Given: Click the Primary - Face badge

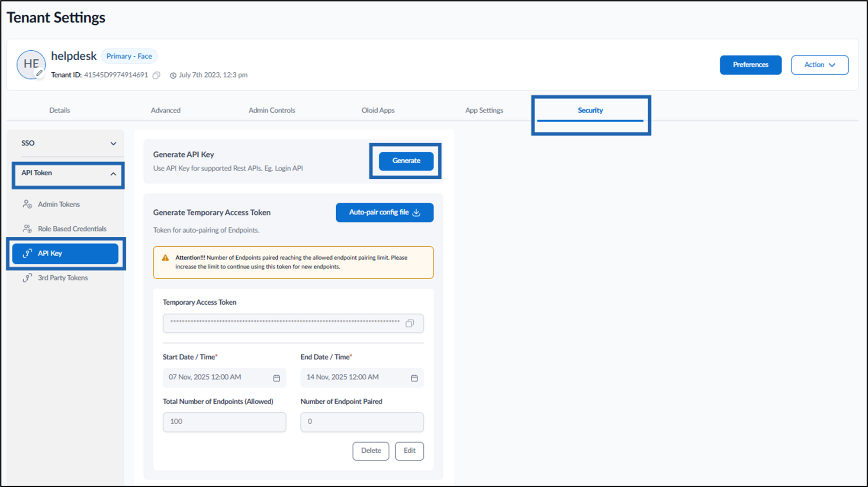Looking at the screenshot, I should point(129,56).
